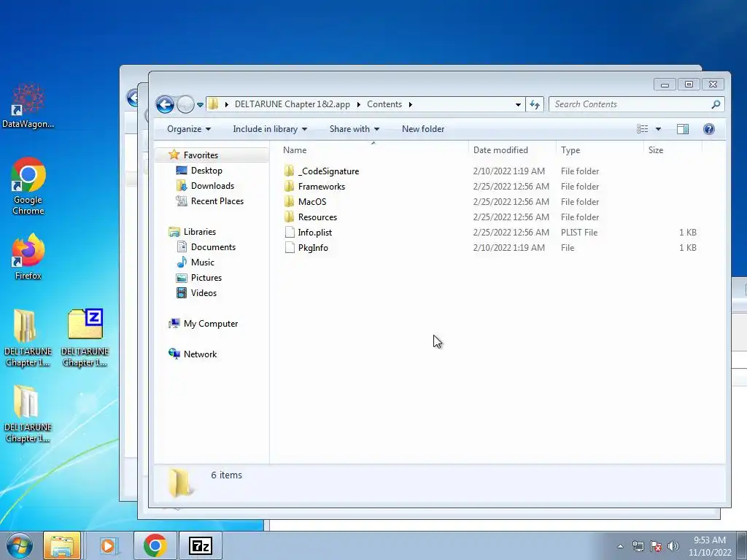Change the view with the view icon

[642, 129]
